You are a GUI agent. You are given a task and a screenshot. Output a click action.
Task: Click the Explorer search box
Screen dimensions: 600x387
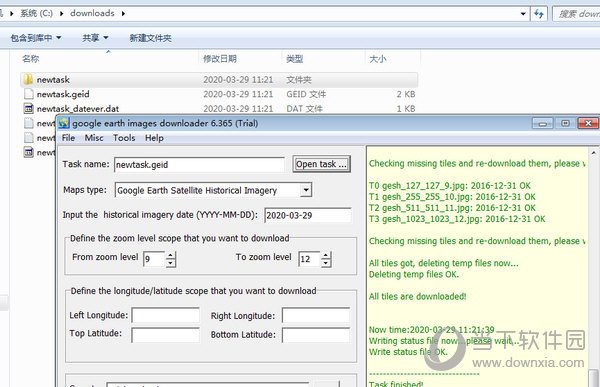click(x=577, y=14)
